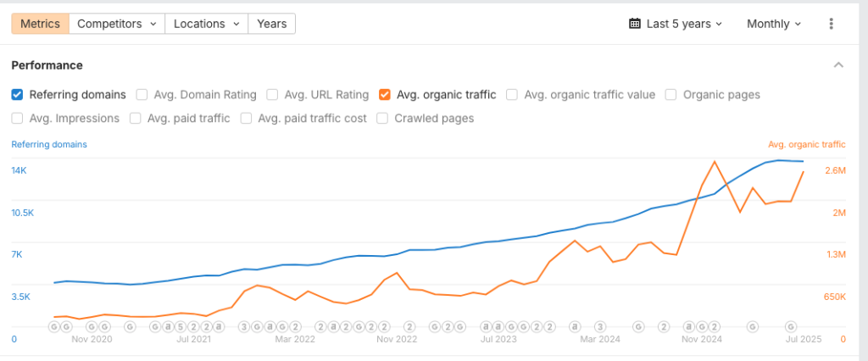This screenshot has height=361, width=868.
Task: Click the marker labeled 5 near Jul 2021
Action: tap(181, 326)
